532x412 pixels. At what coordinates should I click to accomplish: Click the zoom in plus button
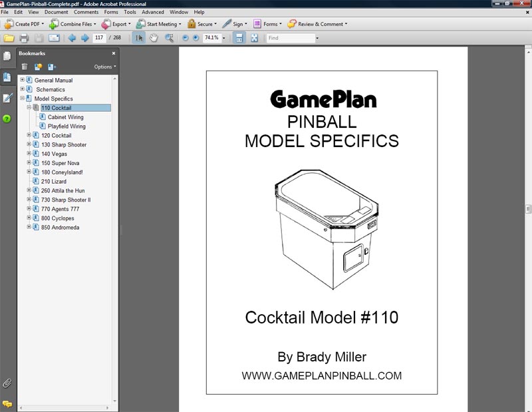[x=196, y=38]
